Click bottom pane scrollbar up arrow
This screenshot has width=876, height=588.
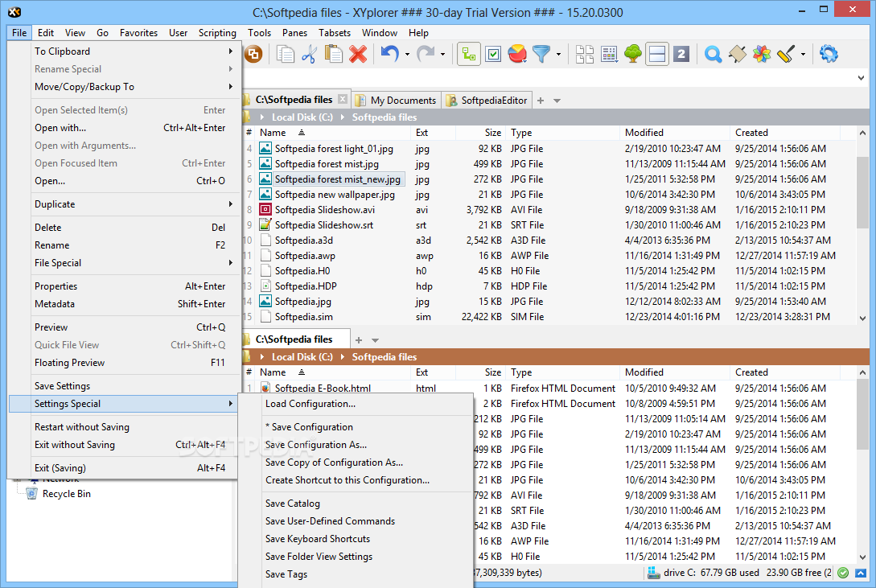[862, 372]
